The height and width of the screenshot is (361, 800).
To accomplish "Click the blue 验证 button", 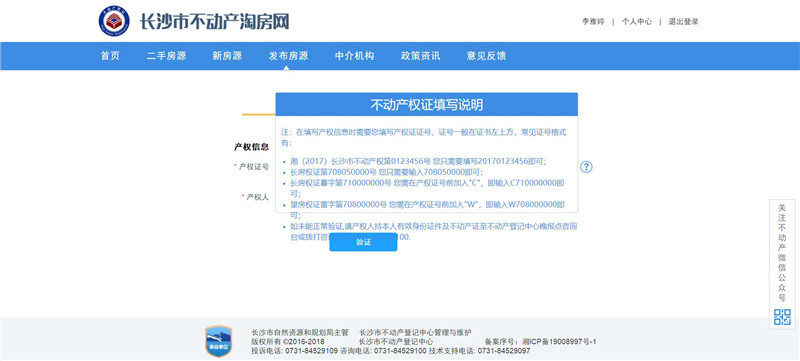I will click(363, 242).
